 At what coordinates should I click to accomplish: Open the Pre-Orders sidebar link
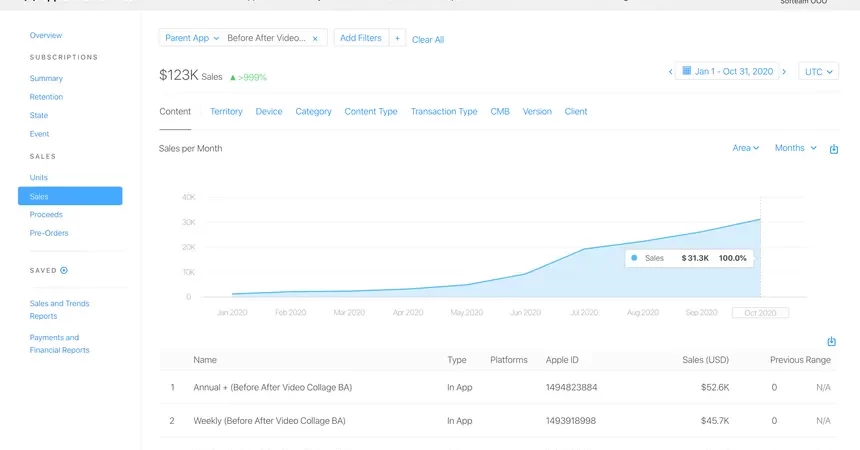(x=49, y=233)
